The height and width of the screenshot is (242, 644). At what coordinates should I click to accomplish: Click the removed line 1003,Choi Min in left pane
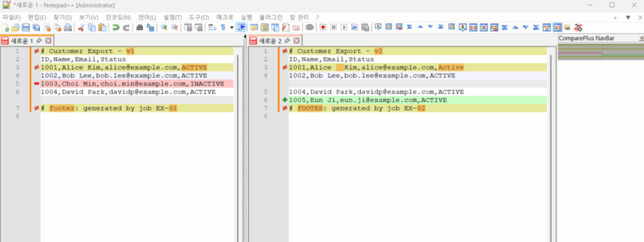point(137,84)
